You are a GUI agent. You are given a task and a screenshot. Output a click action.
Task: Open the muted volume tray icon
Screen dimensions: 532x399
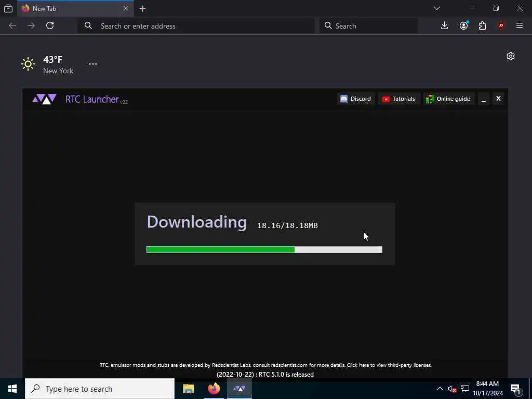click(x=452, y=389)
